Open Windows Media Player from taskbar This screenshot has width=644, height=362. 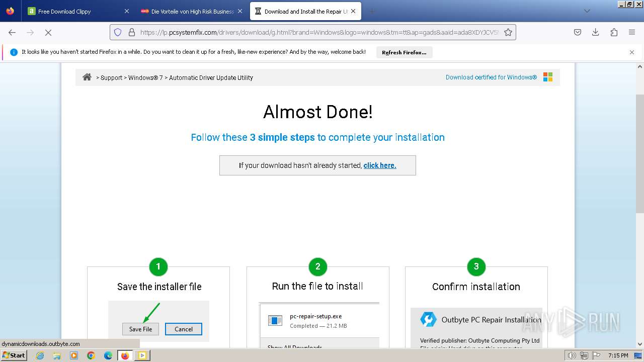pyautogui.click(x=74, y=355)
